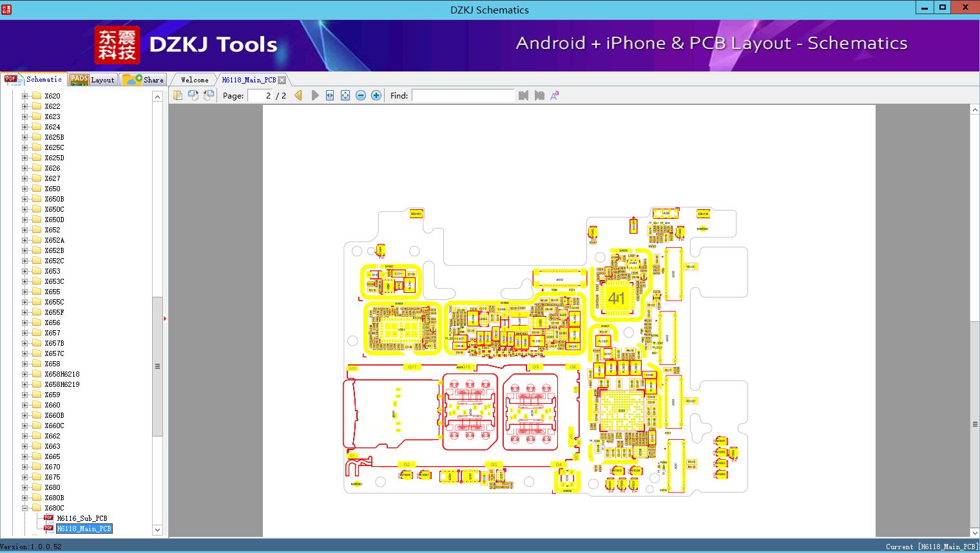
Task: Select X622 in the tree
Action: point(52,106)
